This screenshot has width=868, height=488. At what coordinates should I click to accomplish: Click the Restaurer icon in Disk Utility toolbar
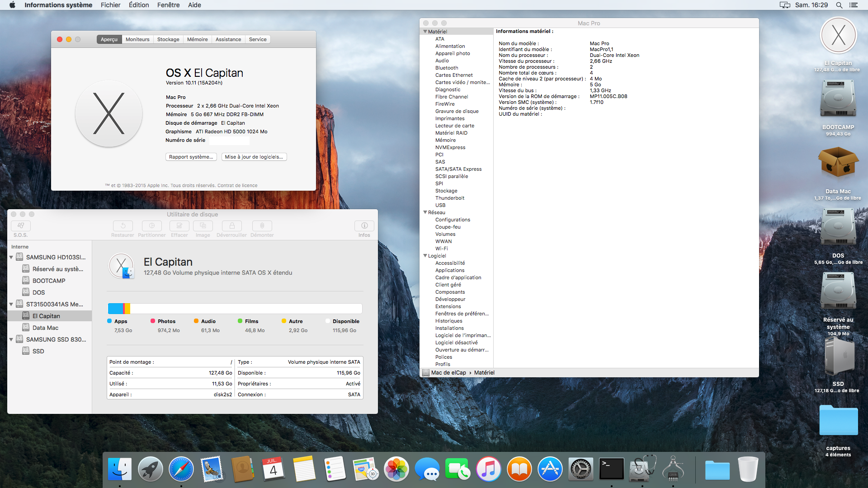point(123,225)
